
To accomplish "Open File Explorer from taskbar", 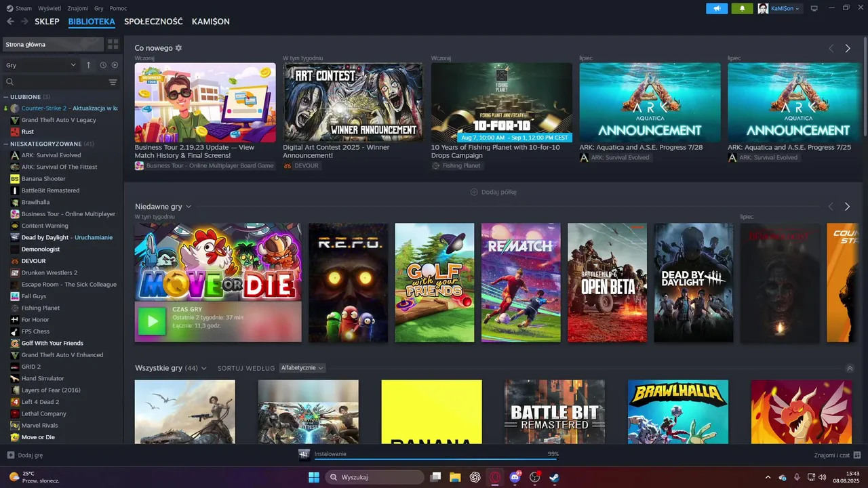I will tap(455, 477).
